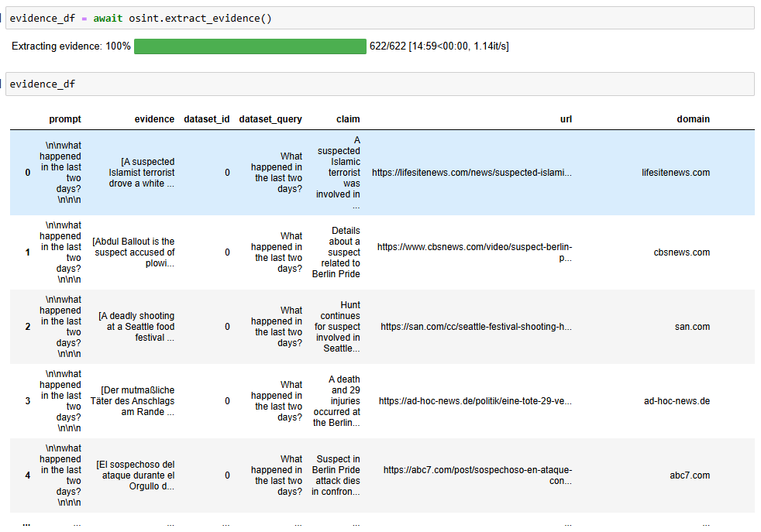
Task: Click the 'lifesitenews.com' domain cell
Action: tap(676, 173)
